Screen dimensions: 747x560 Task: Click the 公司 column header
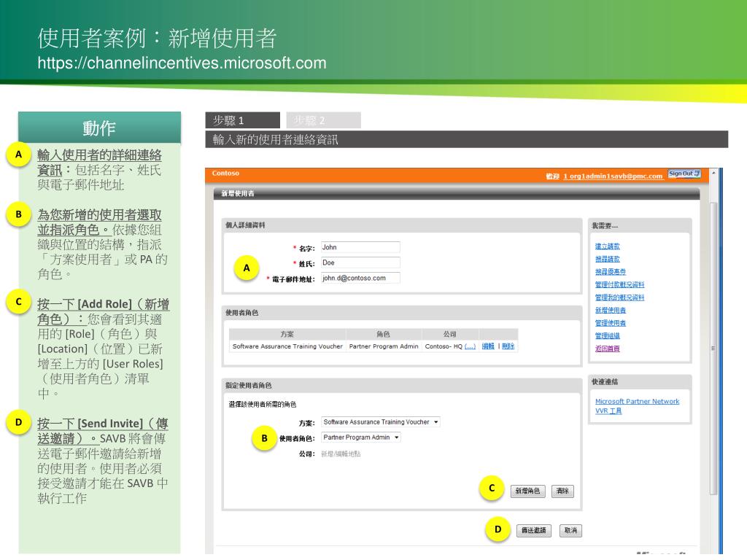[449, 334]
